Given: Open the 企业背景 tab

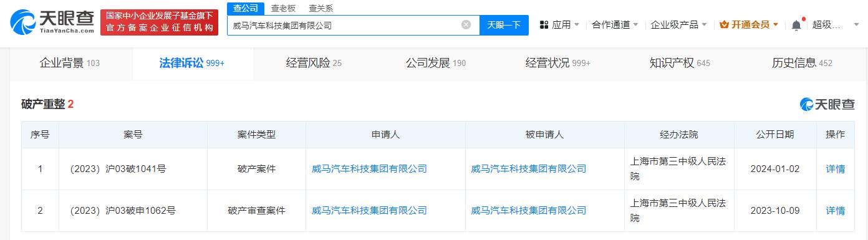Looking at the screenshot, I should (x=70, y=63).
